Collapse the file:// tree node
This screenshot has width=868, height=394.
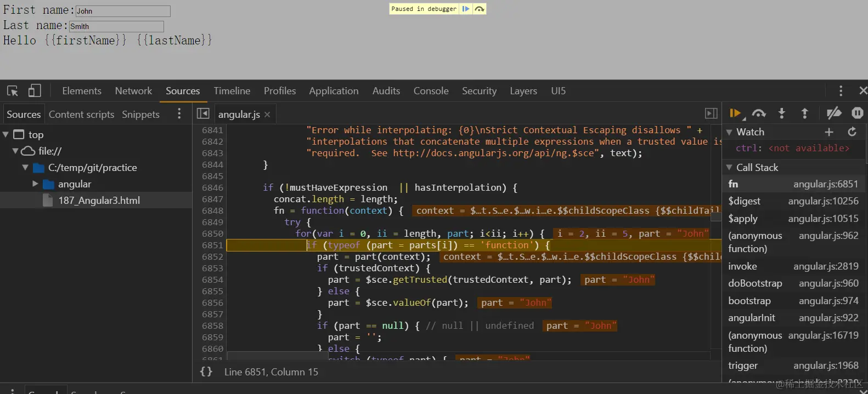(15, 151)
